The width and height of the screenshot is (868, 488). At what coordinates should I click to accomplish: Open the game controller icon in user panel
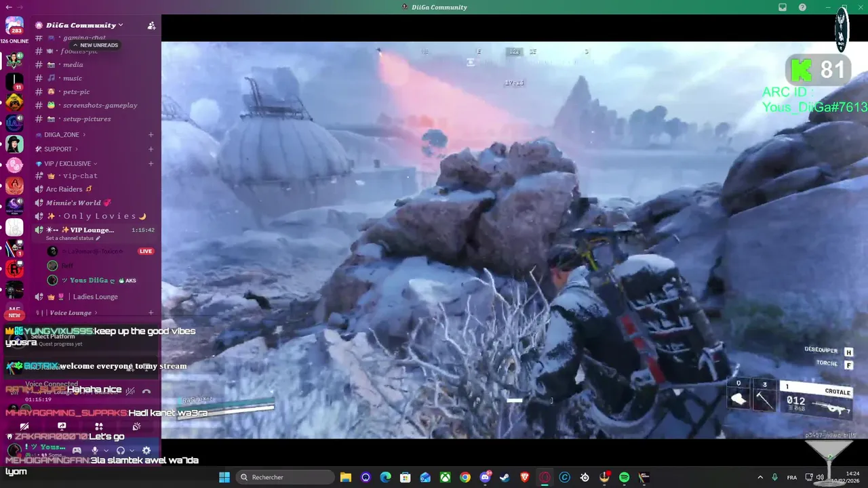coord(77,450)
